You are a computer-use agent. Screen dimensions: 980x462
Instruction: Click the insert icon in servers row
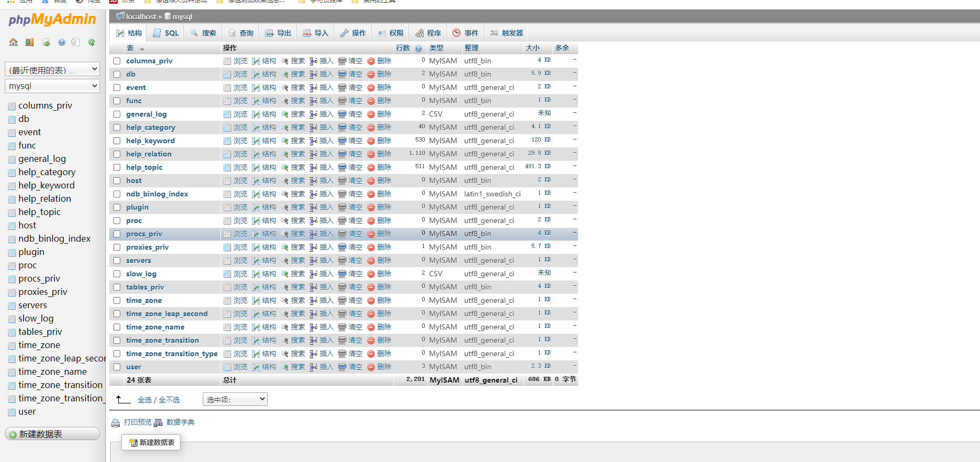click(314, 261)
